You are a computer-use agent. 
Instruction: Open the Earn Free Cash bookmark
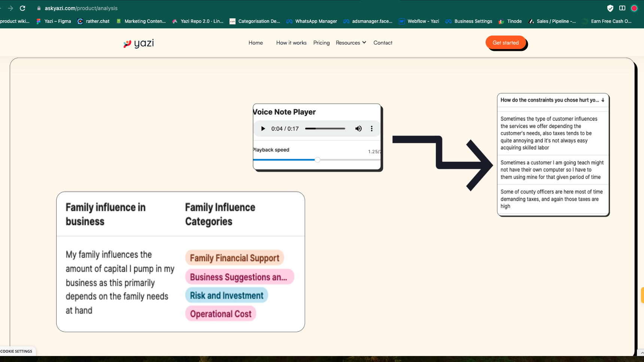point(607,21)
